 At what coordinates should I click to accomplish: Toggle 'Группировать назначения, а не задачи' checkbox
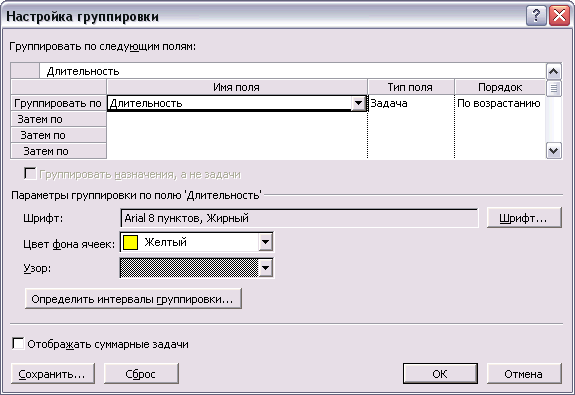[x=30, y=173]
